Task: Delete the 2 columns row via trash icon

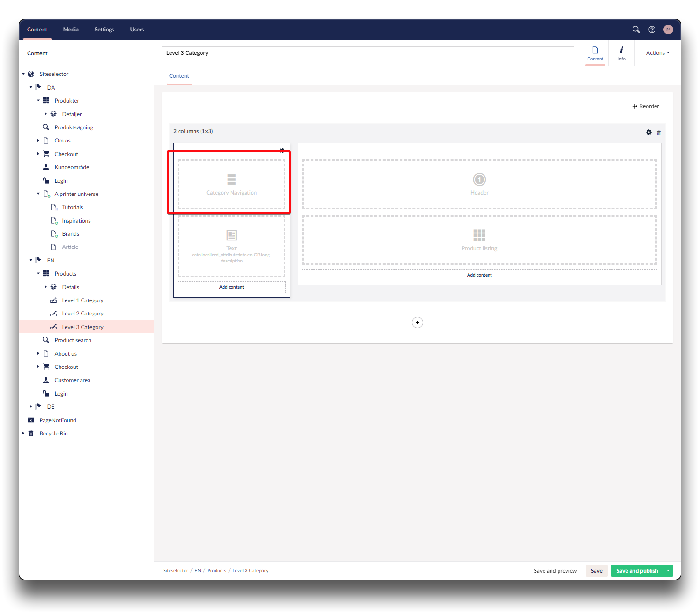Action: tap(658, 133)
